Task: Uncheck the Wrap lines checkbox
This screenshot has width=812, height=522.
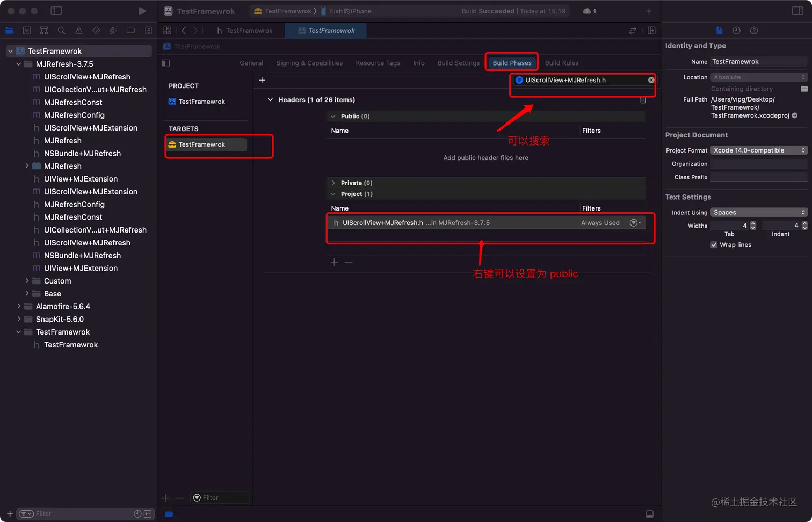Action: coord(714,245)
